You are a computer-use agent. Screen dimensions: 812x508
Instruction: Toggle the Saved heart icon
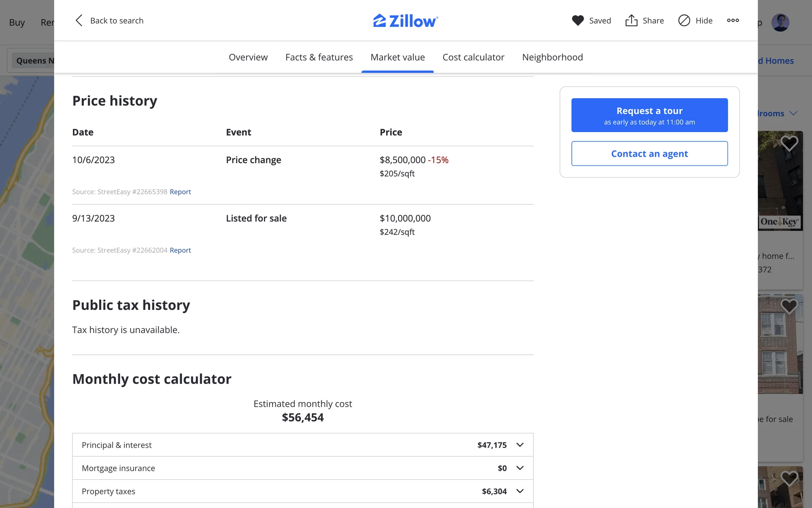pyautogui.click(x=578, y=20)
